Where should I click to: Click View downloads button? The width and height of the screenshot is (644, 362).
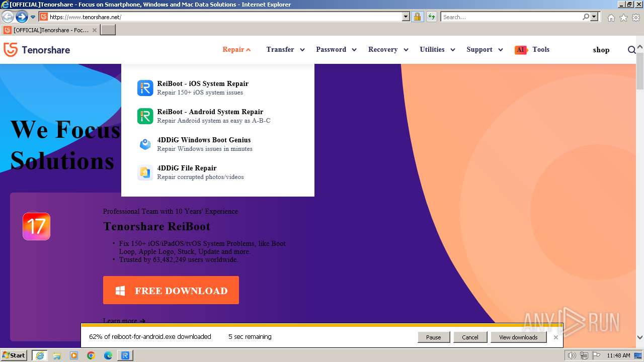518,337
